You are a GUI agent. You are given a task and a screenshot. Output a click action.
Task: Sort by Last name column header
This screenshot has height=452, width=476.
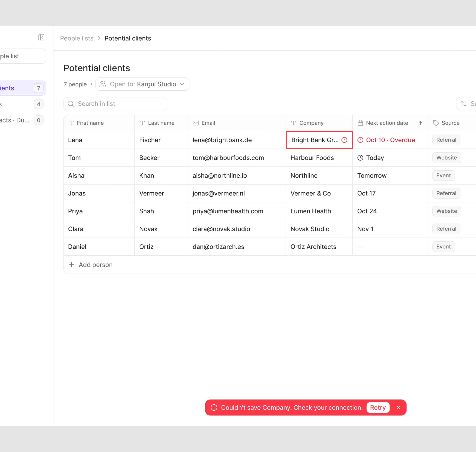tap(161, 123)
